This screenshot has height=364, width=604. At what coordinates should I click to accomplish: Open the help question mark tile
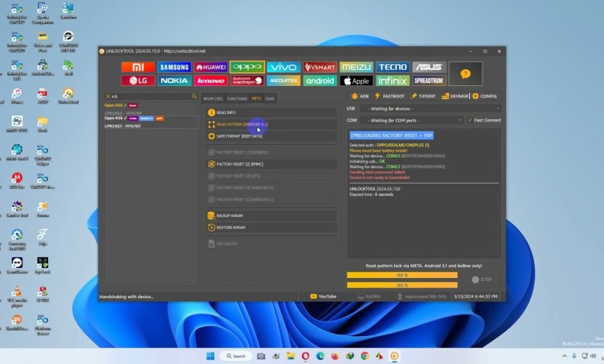coord(465,74)
